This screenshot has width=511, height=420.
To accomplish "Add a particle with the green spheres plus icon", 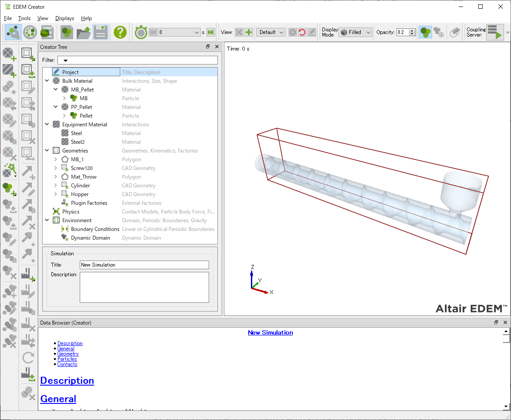I will coord(9,189).
